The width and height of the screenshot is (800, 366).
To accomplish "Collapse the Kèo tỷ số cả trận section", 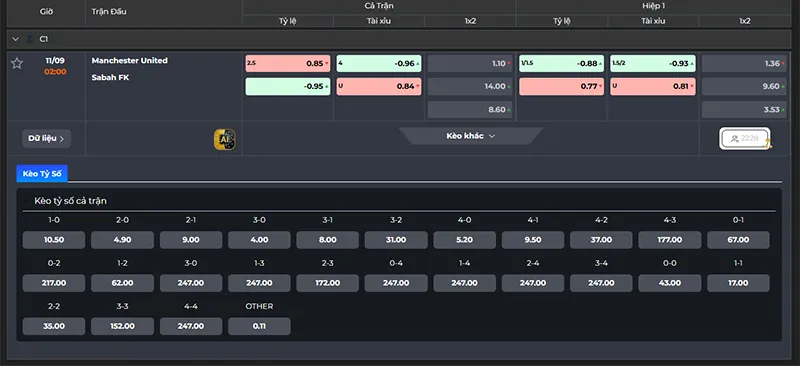I will click(x=27, y=201).
